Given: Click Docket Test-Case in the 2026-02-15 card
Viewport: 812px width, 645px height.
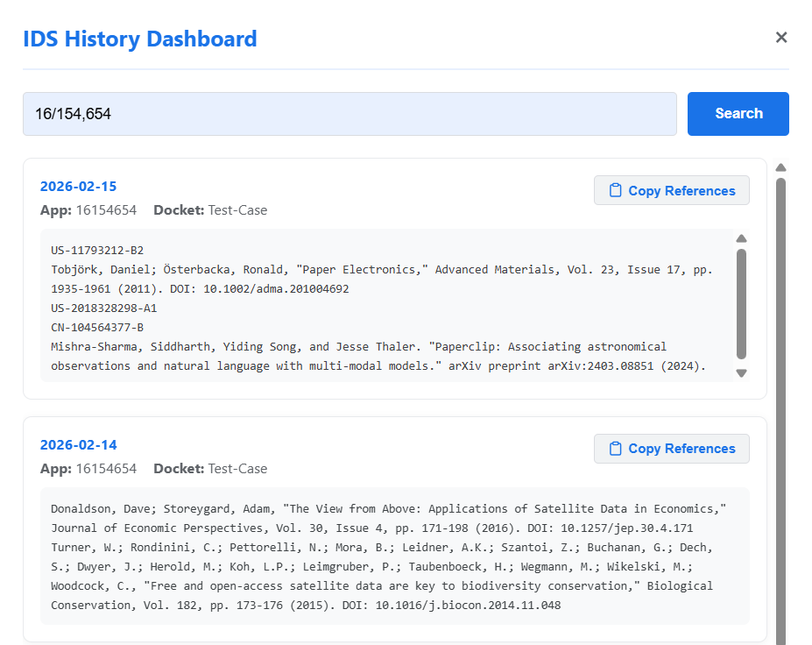Looking at the screenshot, I should (x=210, y=210).
